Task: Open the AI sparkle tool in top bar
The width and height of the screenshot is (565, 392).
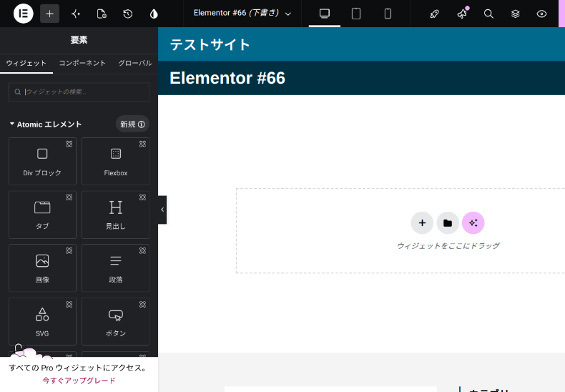Action: 76,14
